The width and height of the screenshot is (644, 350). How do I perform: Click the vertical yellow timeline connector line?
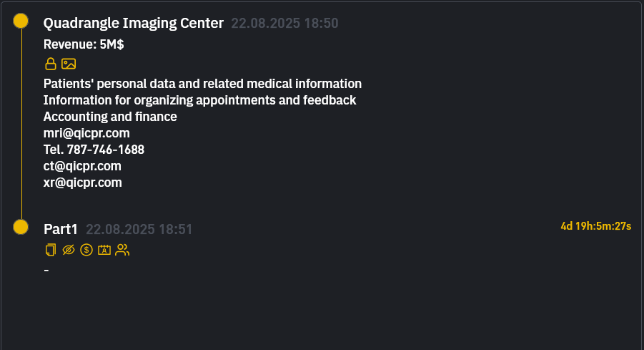[x=21, y=122]
